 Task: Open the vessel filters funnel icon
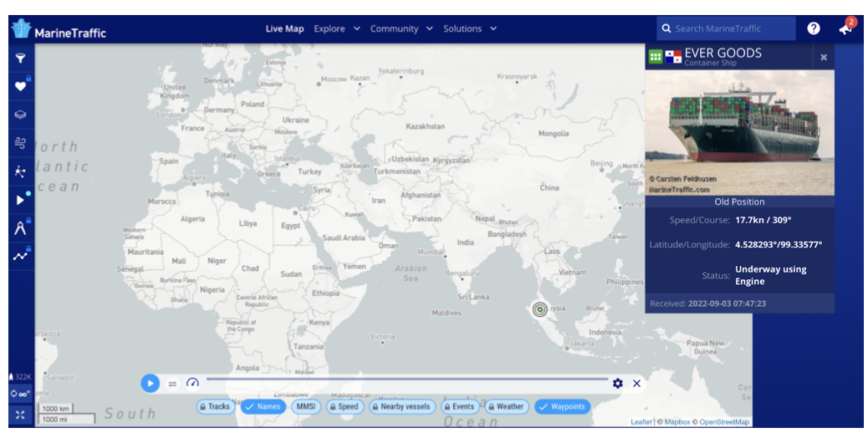click(20, 59)
